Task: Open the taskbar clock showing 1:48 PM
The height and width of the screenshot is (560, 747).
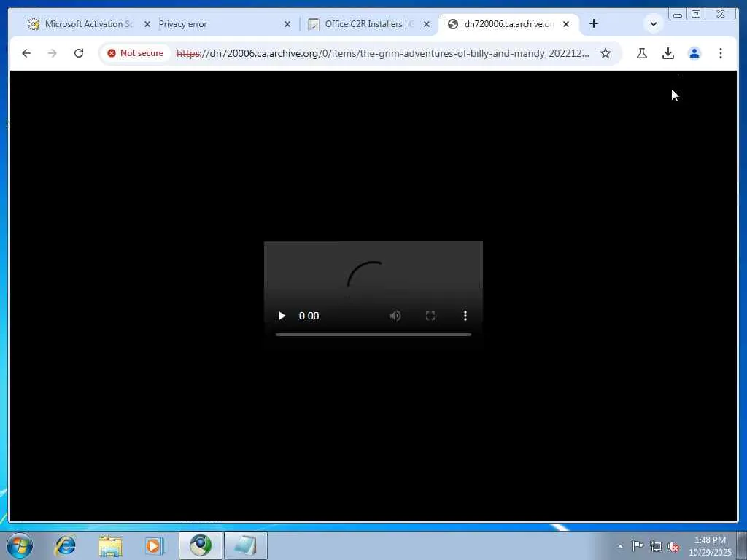Action: pos(709,546)
